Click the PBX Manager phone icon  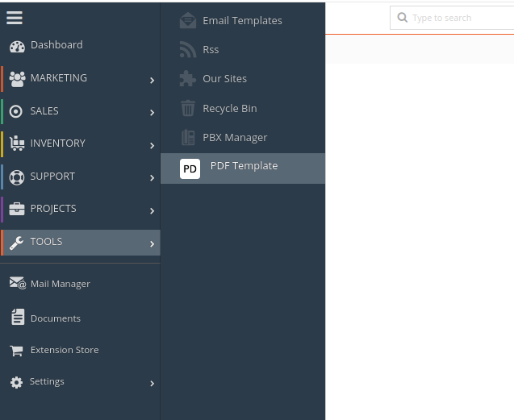pyautogui.click(x=188, y=137)
